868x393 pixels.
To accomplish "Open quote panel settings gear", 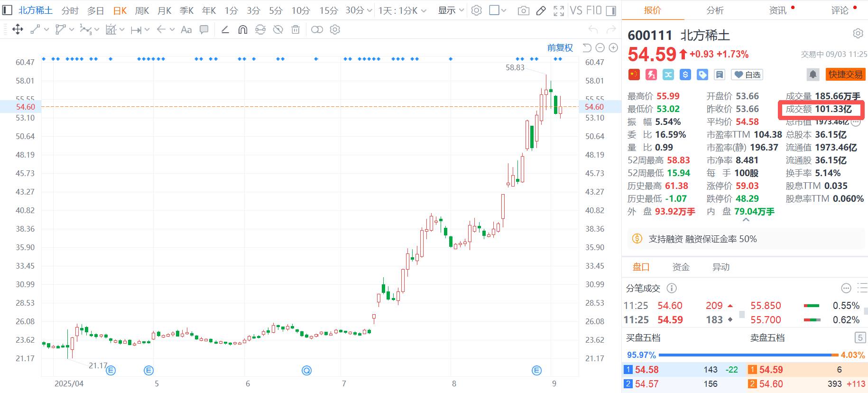I will point(858,34).
